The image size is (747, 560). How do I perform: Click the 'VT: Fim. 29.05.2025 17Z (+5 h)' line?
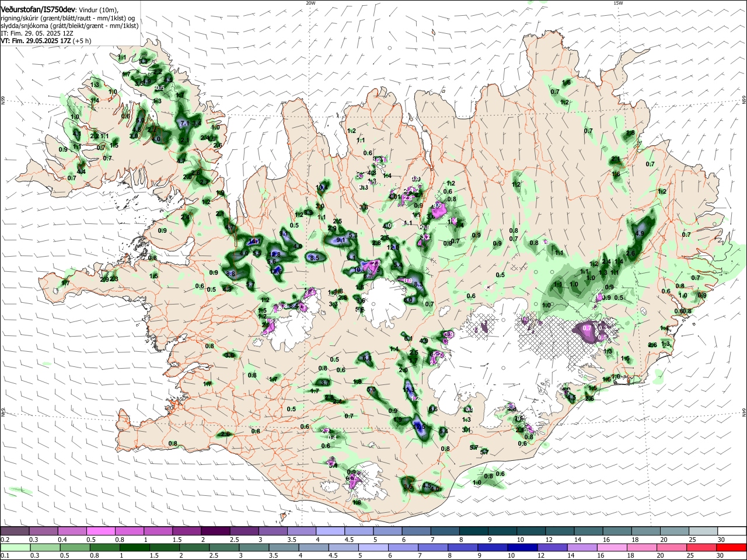(x=46, y=41)
